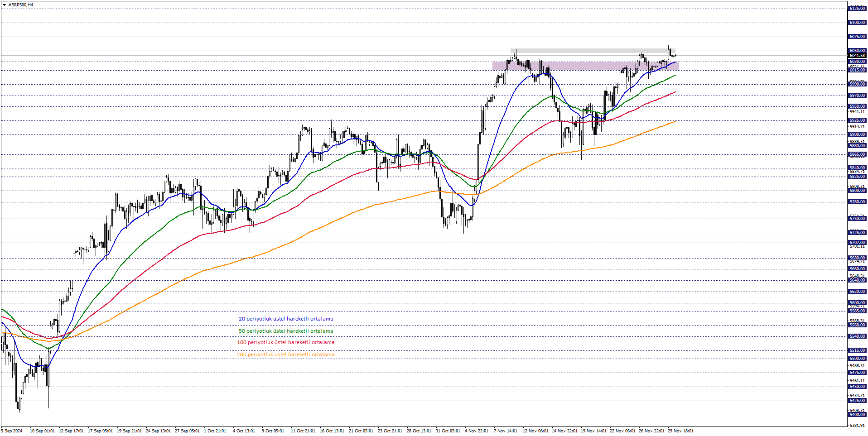Click the 5840.00 price level label
868x436 pixels.
857,168
